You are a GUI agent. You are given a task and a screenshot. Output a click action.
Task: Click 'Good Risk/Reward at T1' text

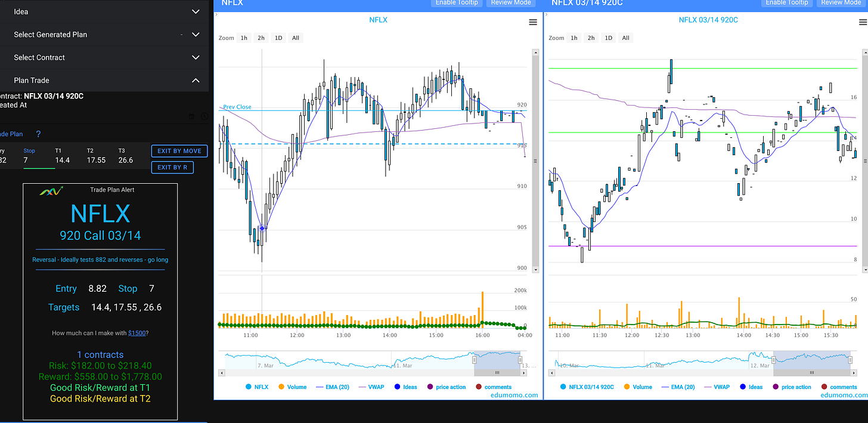point(100,388)
